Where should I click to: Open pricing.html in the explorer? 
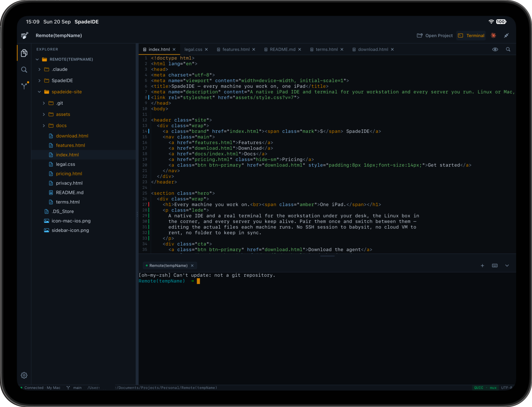pyautogui.click(x=69, y=174)
